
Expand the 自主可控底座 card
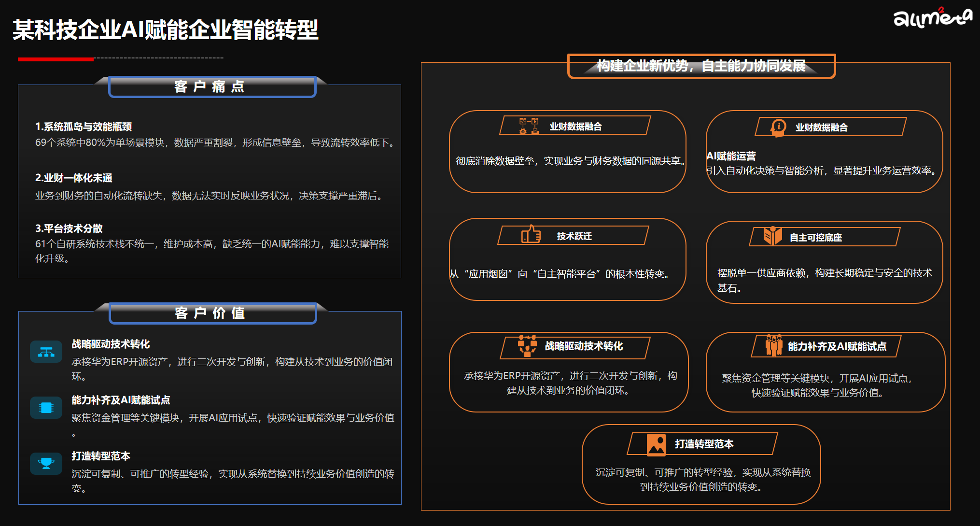826,261
